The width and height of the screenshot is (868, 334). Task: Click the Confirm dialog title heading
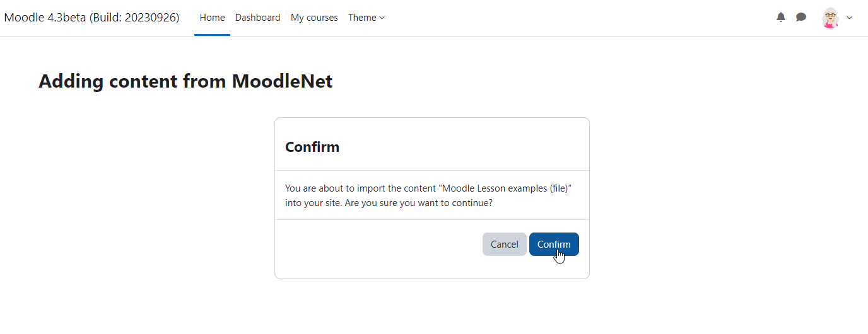coord(312,147)
